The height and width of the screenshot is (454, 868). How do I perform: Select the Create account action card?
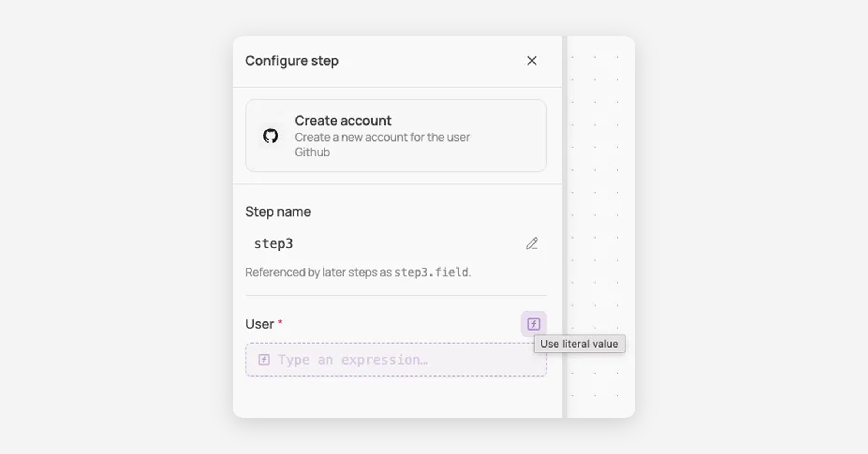[396, 136]
